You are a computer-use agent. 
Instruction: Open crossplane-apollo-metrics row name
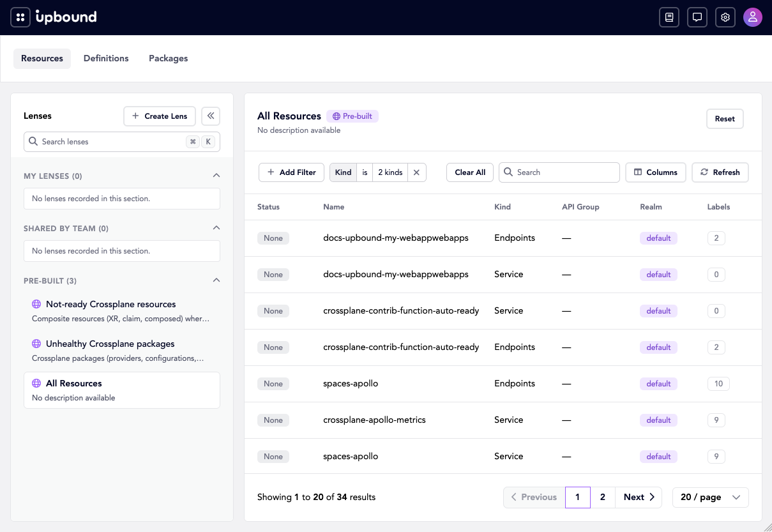[x=374, y=420]
